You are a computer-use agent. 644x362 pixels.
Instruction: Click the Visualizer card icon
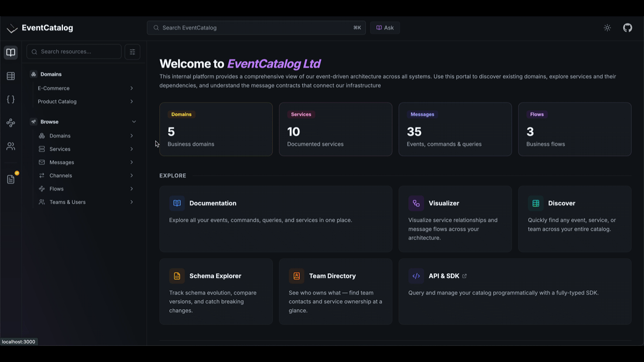click(x=416, y=203)
